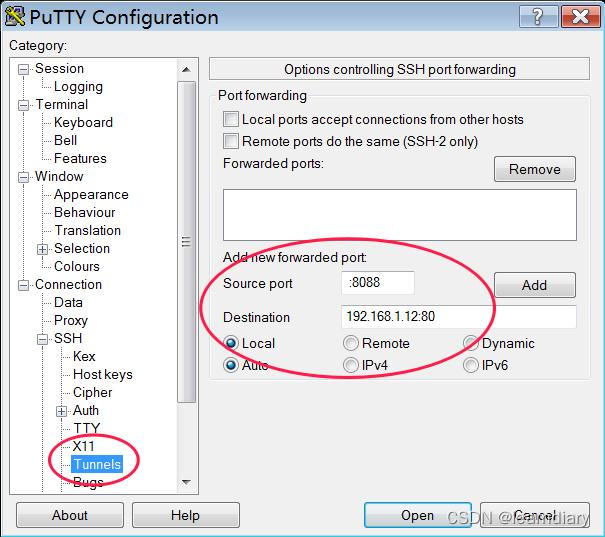Open the Translation category
The image size is (605, 537).
(88, 230)
